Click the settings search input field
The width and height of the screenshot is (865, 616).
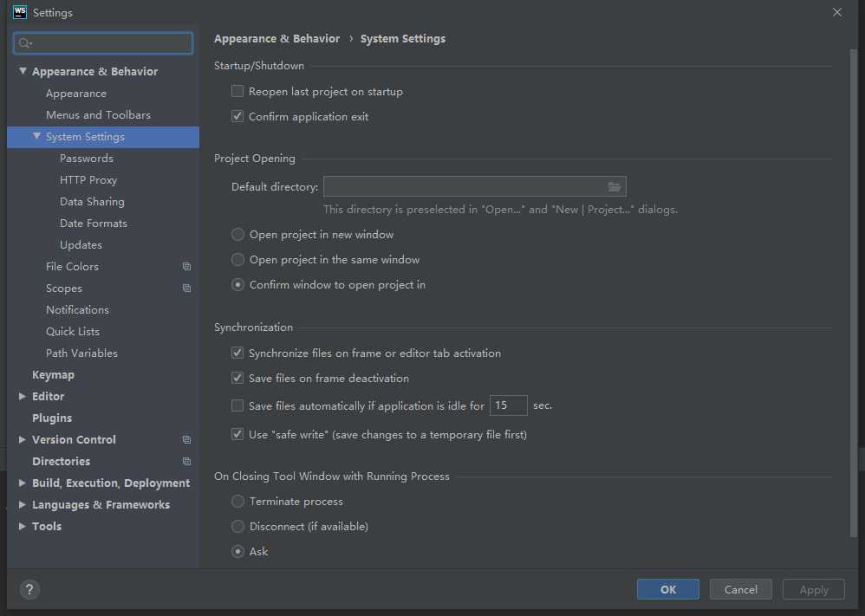click(103, 43)
